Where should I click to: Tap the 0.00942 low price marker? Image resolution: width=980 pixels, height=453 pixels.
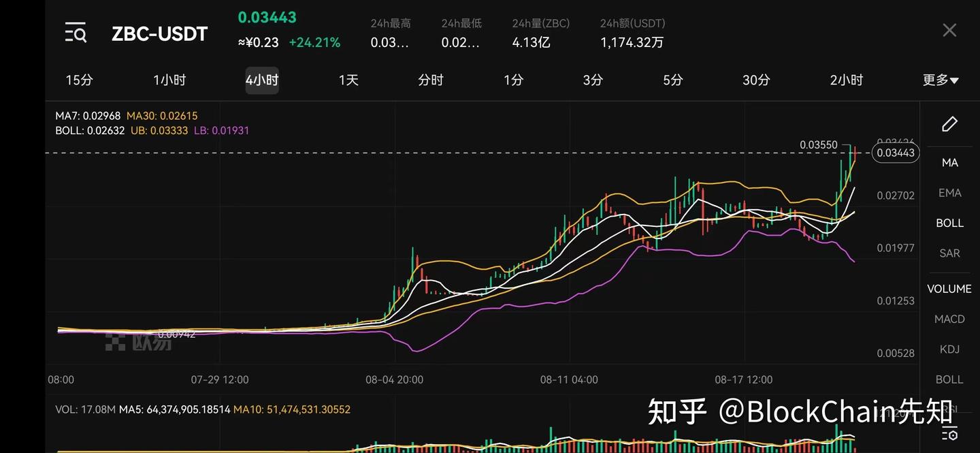coord(176,334)
